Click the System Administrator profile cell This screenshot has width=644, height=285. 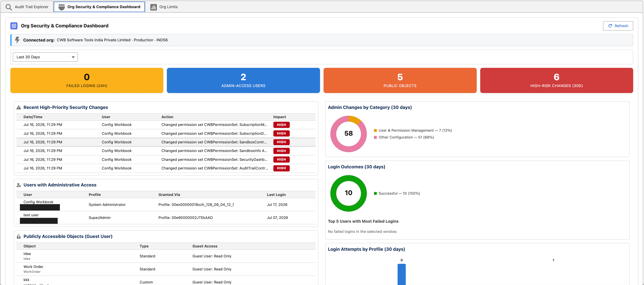[107, 205]
